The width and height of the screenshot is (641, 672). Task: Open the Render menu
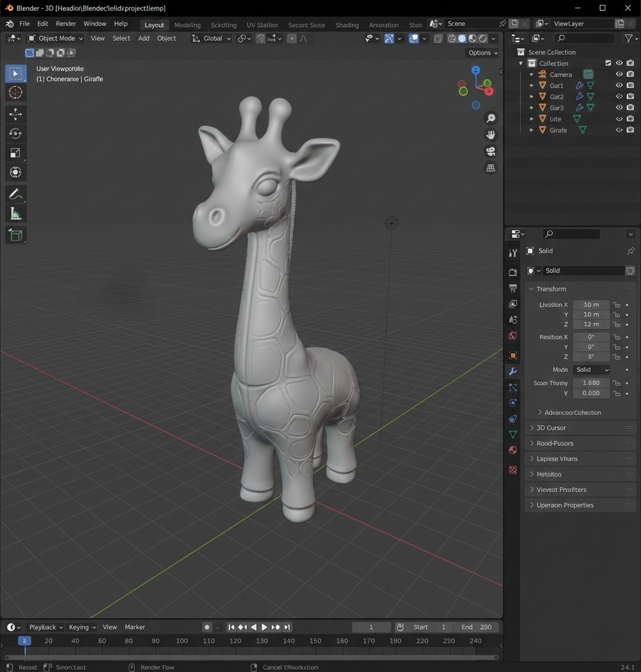tap(65, 24)
